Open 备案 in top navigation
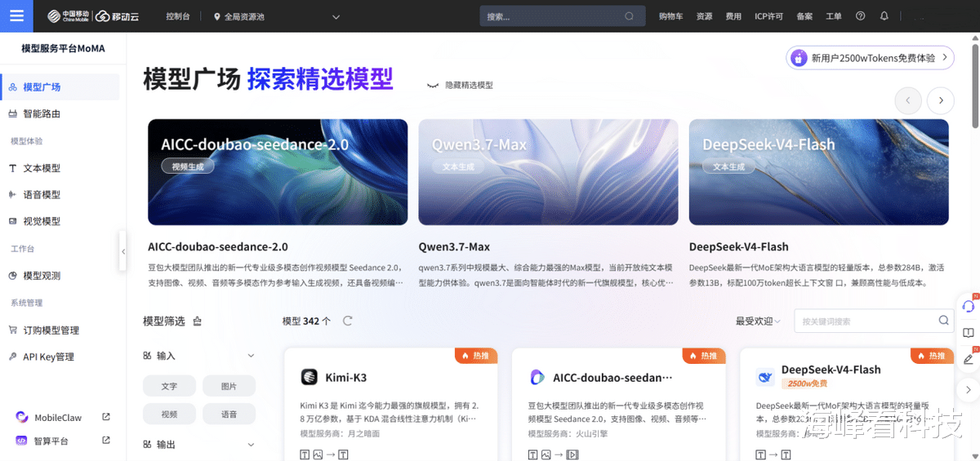Screen dimensions: 980x461 804,16
